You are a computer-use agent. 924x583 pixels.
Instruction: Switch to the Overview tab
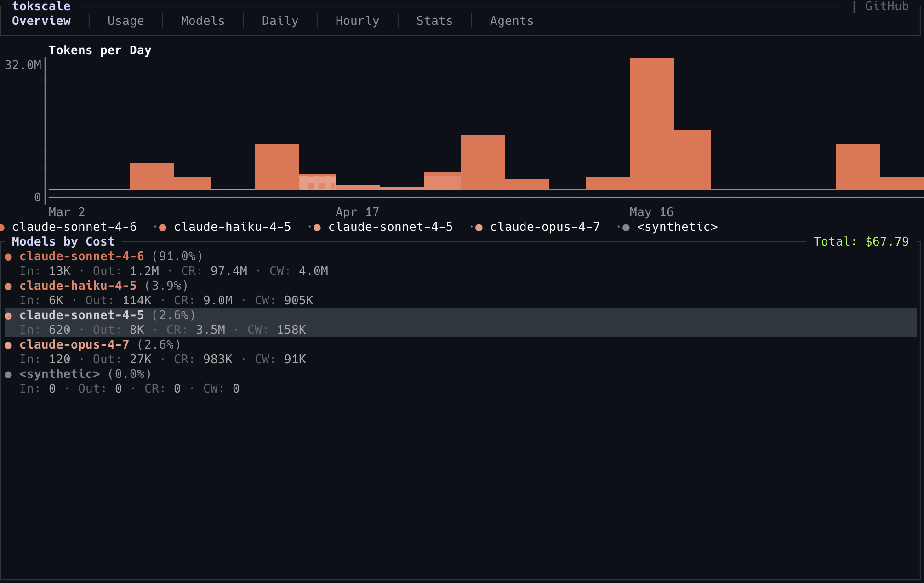[x=41, y=21]
